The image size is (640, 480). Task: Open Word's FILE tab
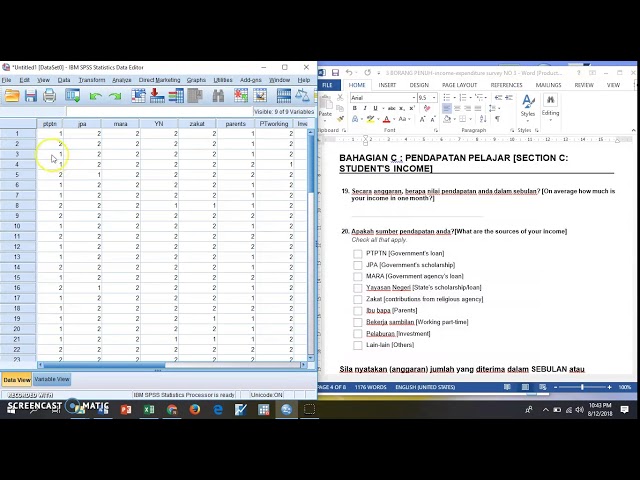tap(327, 85)
